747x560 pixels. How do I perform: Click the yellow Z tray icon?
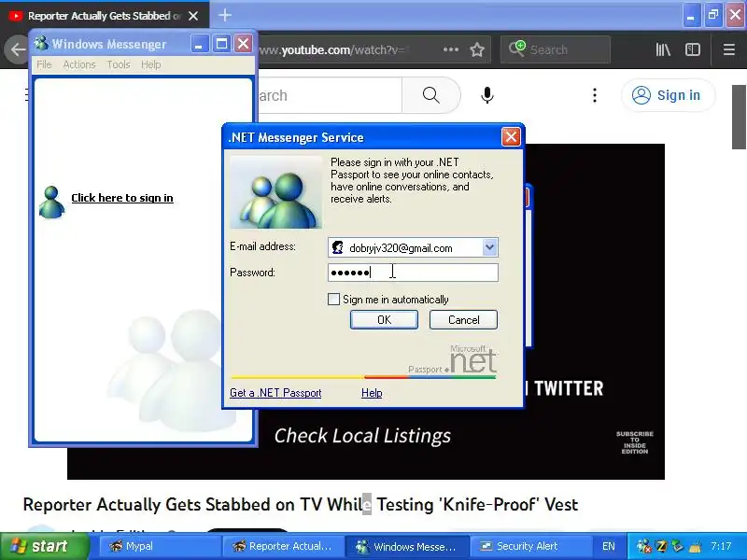pyautogui.click(x=661, y=546)
